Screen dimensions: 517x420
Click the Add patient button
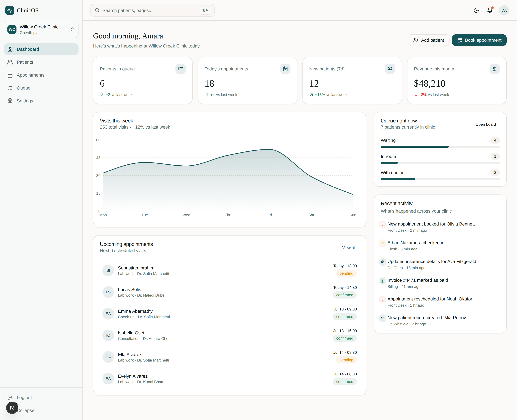pos(428,40)
